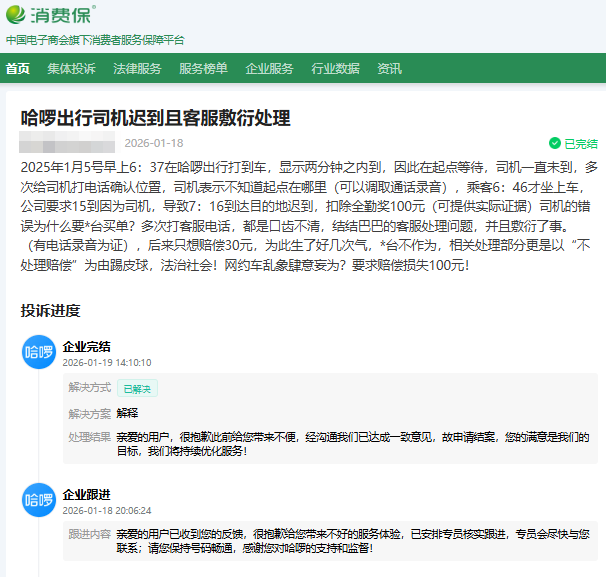Navigate to the 行业数据 section

tap(335, 69)
